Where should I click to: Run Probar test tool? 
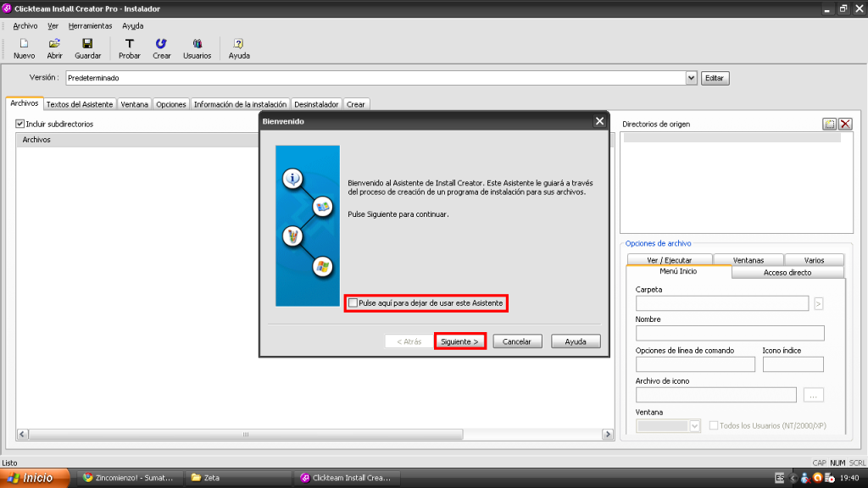point(129,48)
